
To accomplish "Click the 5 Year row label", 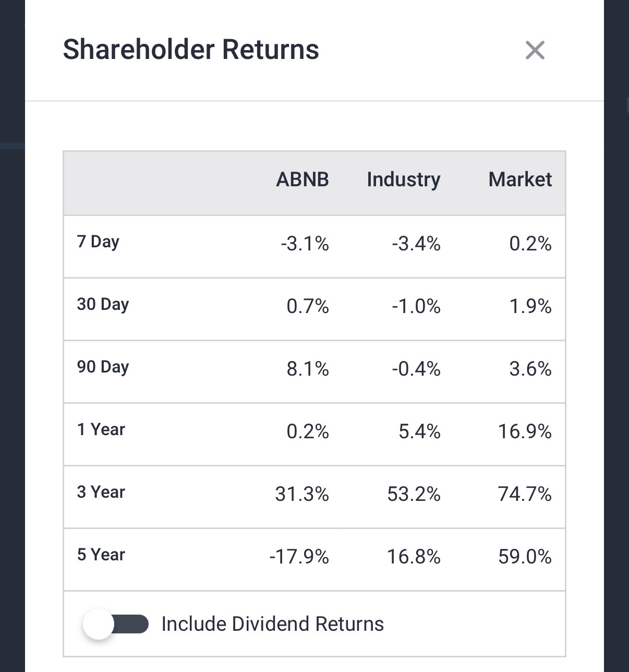I will 101,555.
